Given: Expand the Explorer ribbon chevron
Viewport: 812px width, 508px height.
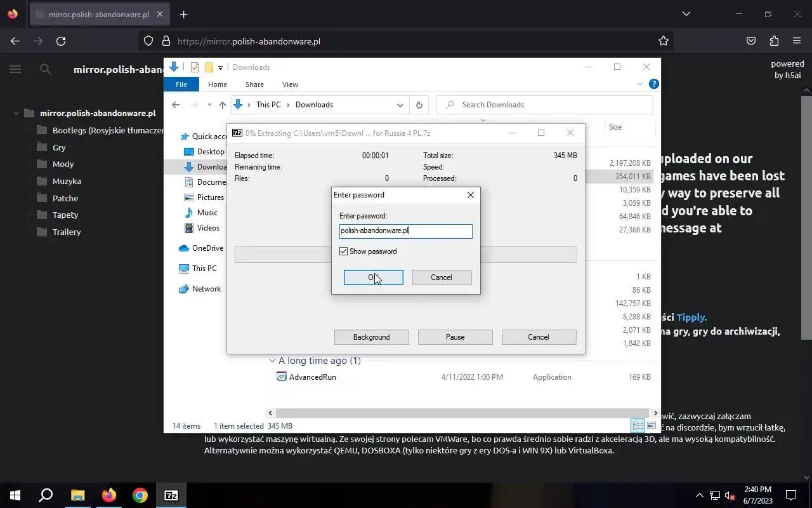Looking at the screenshot, I should pyautogui.click(x=639, y=84).
